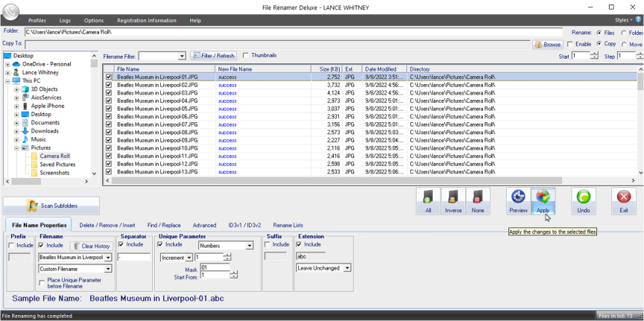Select Screenshots folder in tree

click(54, 173)
